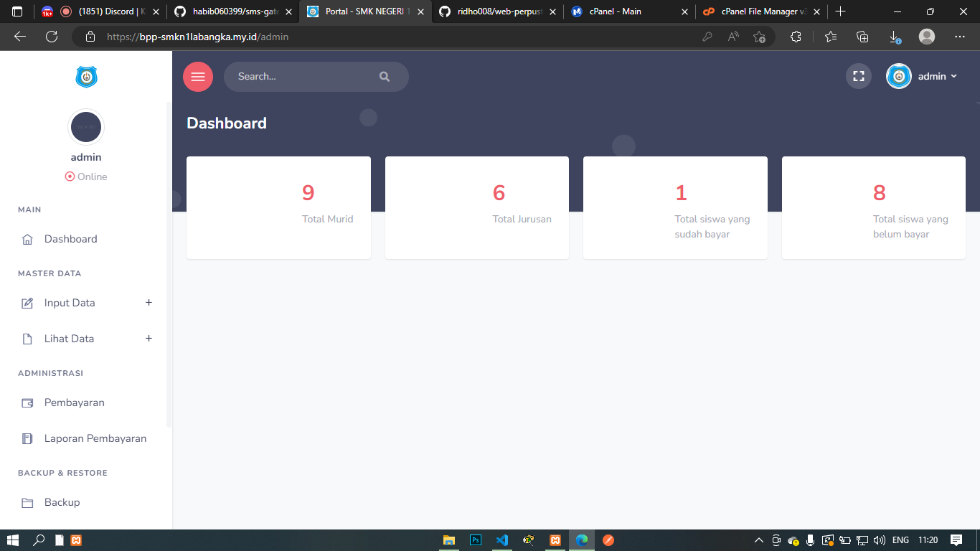
Task: Open Photoshop from the taskbar
Action: point(475,540)
